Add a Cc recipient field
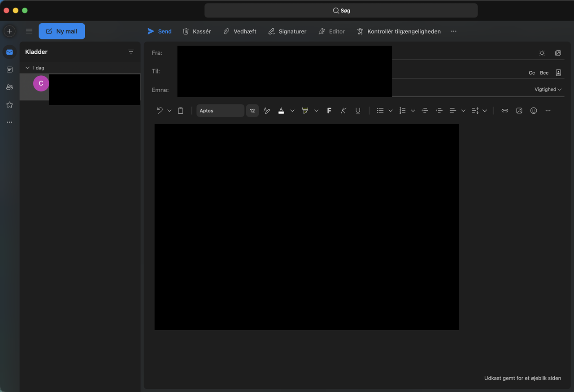Viewport: 574px width, 392px height. pos(532,73)
